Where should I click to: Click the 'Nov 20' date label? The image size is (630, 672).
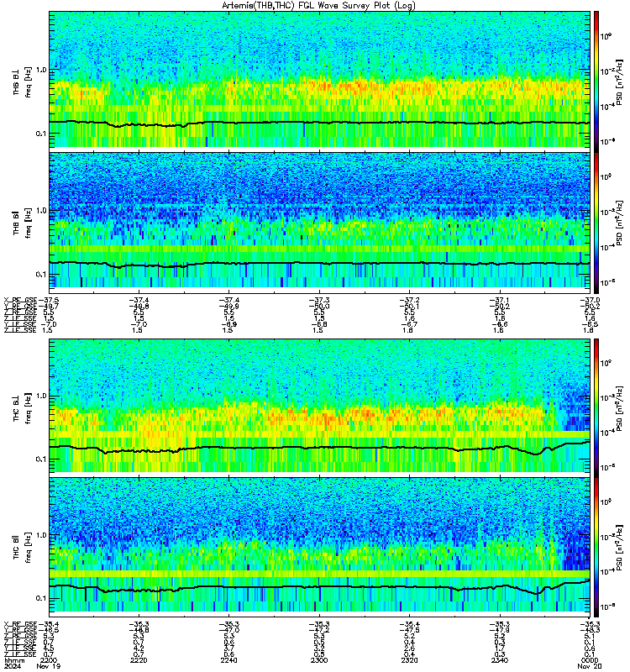pos(590,666)
